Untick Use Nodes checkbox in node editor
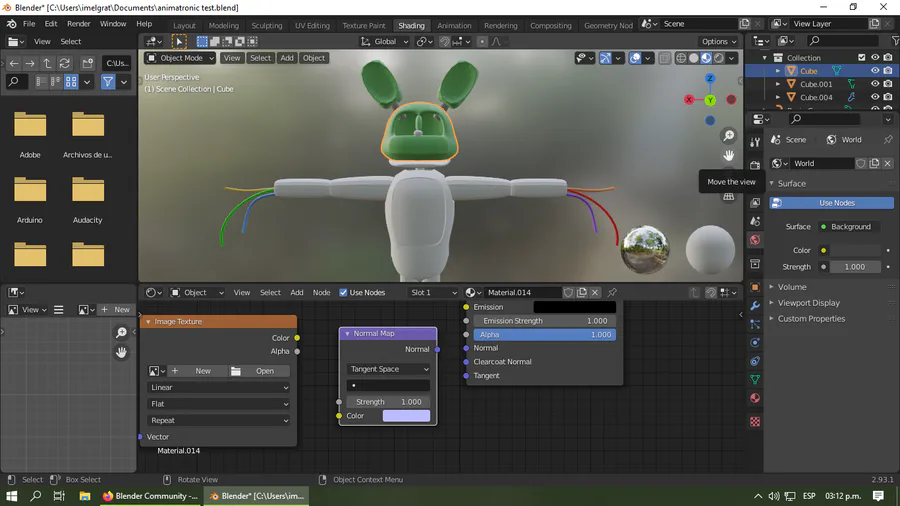 [344, 293]
